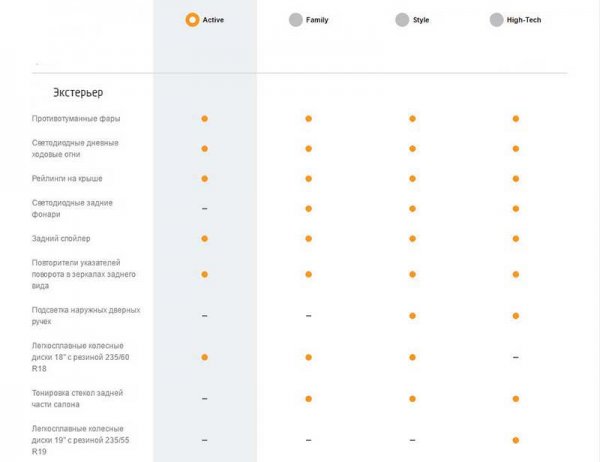Click the Повторители указателей dot under Family
This screenshot has width=600, height=462.
pyautogui.click(x=308, y=274)
